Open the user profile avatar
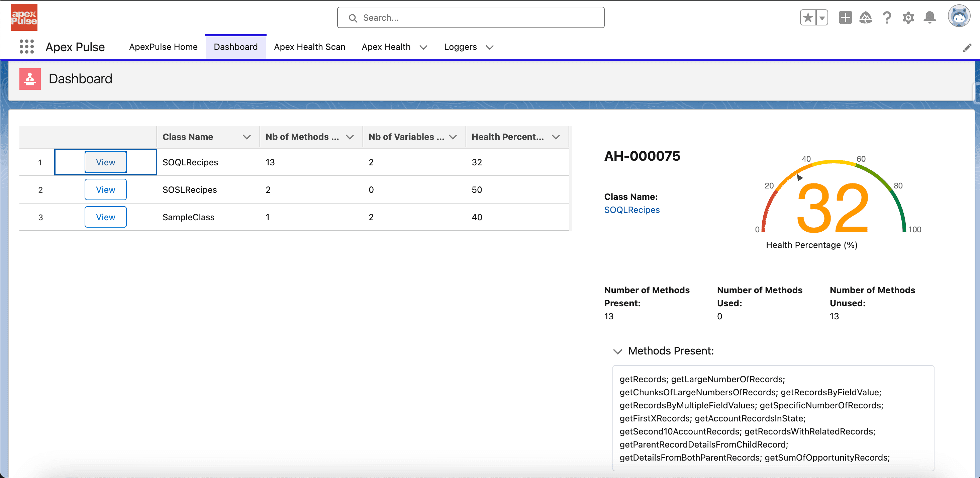Viewport: 980px width, 478px height. pos(959,16)
